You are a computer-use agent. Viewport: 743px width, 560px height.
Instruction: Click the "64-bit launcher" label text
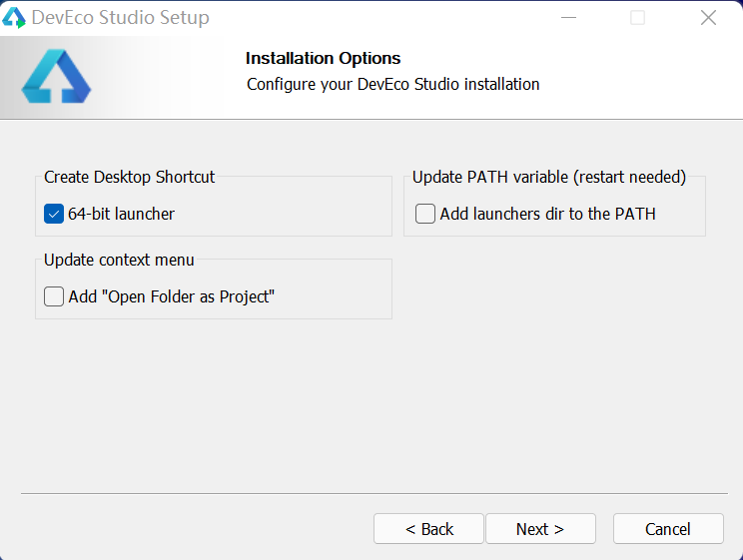(122, 214)
